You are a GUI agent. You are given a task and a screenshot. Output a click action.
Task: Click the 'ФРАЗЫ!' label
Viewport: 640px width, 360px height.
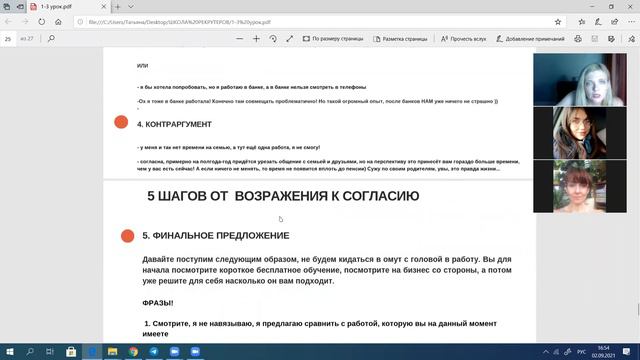click(158, 303)
